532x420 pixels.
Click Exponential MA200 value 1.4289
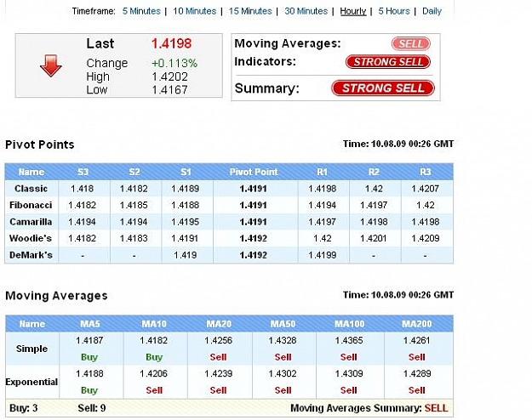[417, 373]
